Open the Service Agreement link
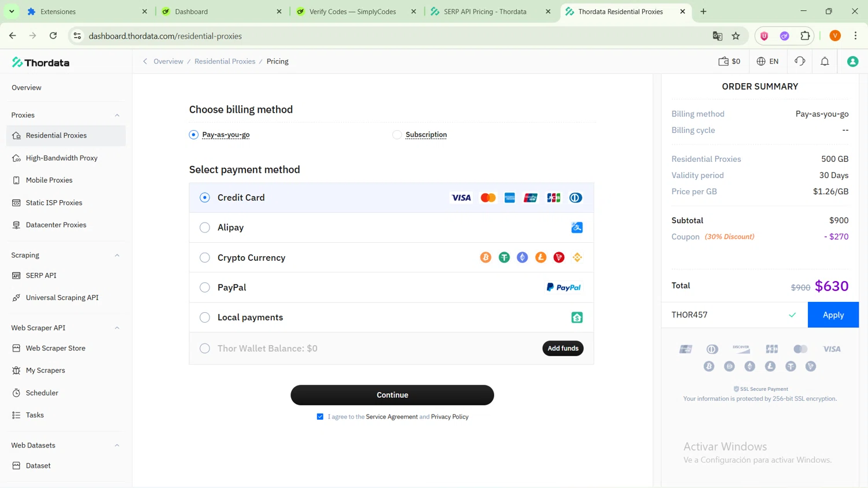Image resolution: width=868 pixels, height=488 pixels. (392, 417)
